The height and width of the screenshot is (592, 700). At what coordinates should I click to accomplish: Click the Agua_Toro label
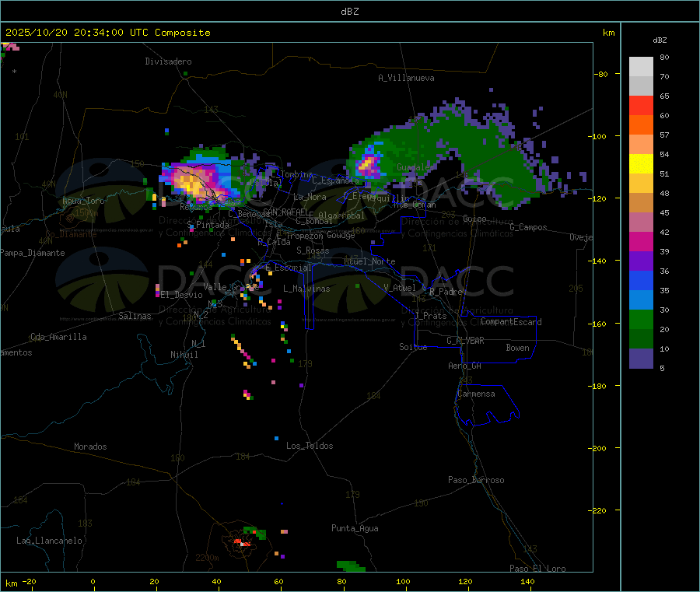(83, 201)
